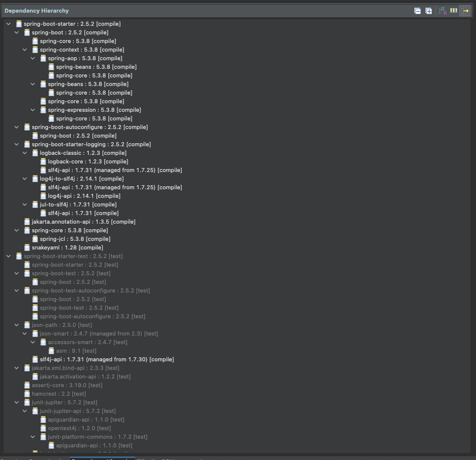
Task: Select the hamcrest : 2.2 [test] row text
Action: click(x=59, y=394)
